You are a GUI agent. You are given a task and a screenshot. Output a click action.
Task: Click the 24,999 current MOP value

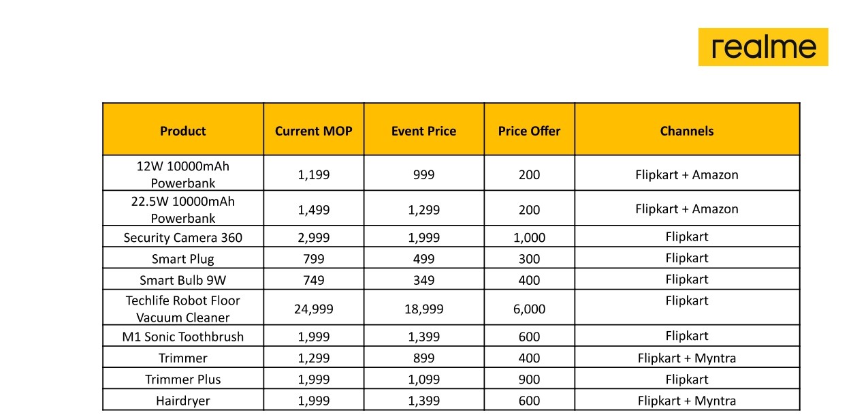(x=313, y=309)
